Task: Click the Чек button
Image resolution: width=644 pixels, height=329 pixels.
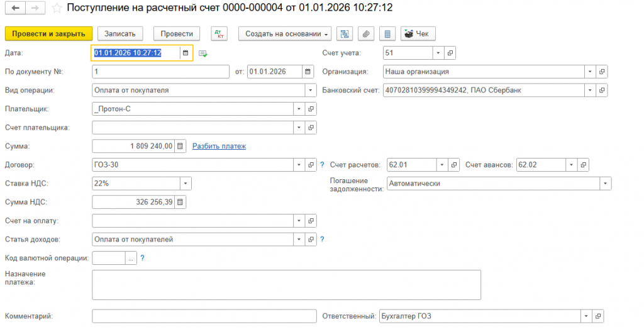Action: coord(418,34)
